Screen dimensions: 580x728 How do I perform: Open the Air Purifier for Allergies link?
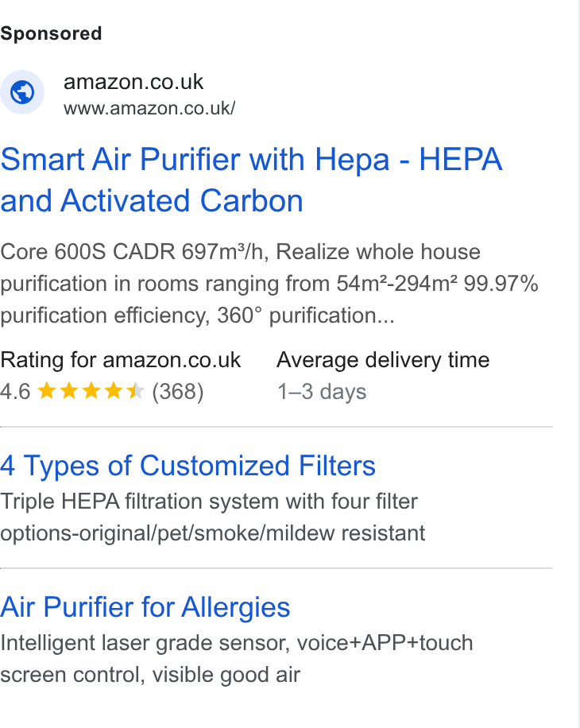tap(145, 607)
